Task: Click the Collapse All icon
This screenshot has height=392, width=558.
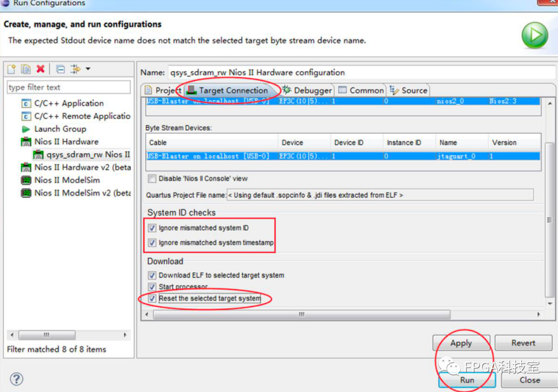Action: (x=60, y=69)
